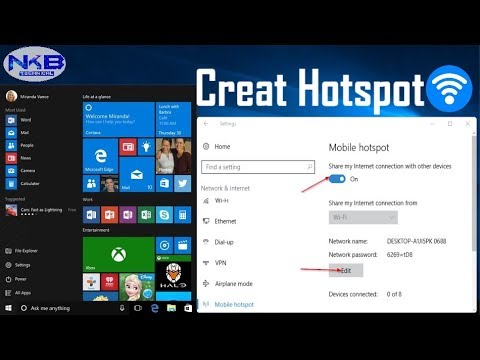Launch Edge from the taskbar
The image size is (480, 360).
pos(154,308)
